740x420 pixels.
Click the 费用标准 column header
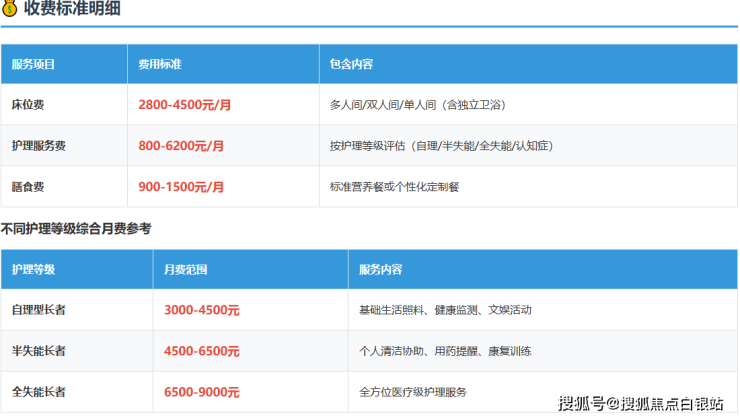pyautogui.click(x=160, y=64)
